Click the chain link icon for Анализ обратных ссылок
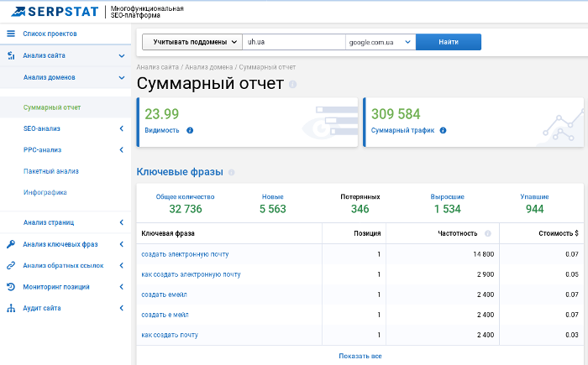Image resolution: width=588 pixels, height=365 pixels. pos(11,265)
